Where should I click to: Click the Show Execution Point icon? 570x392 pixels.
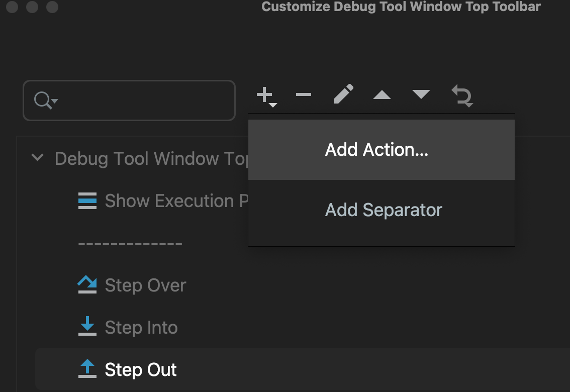88,201
